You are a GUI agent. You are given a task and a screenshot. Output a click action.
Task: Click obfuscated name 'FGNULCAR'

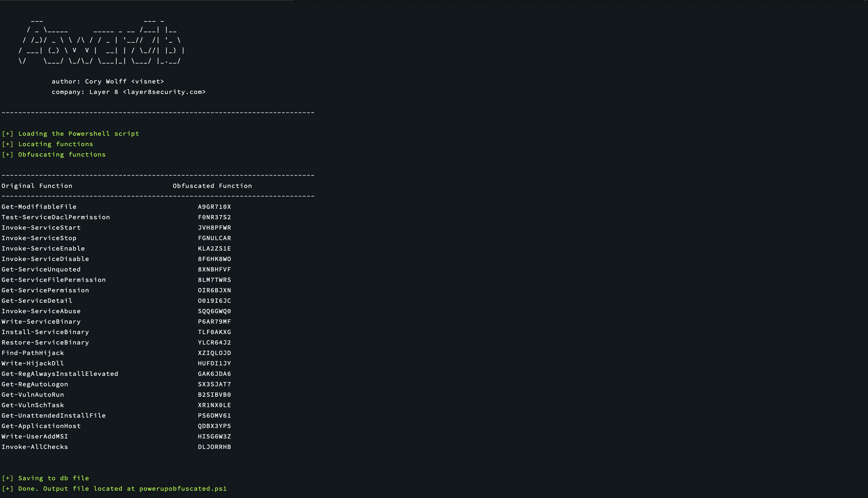point(215,238)
